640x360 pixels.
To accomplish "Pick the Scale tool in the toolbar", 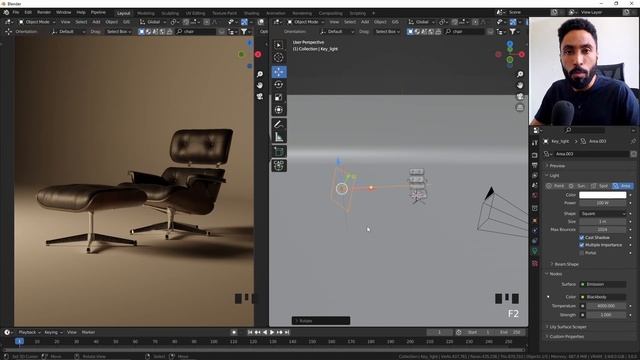I will 279,97.
